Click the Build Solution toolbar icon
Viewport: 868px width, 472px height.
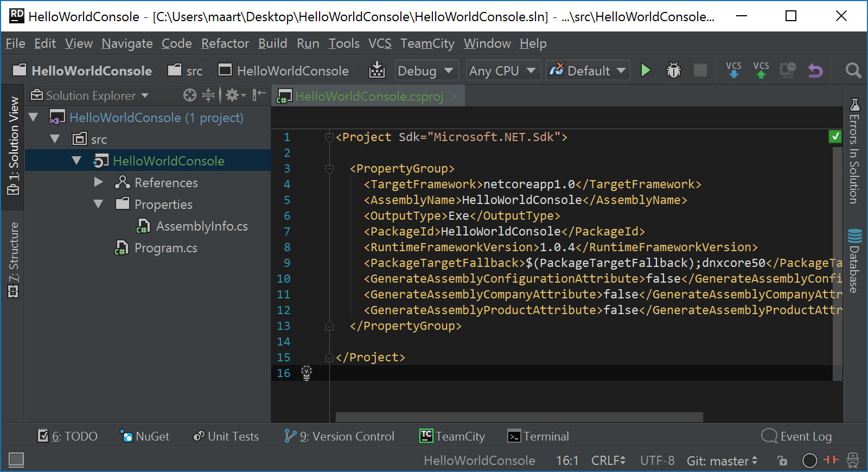376,71
